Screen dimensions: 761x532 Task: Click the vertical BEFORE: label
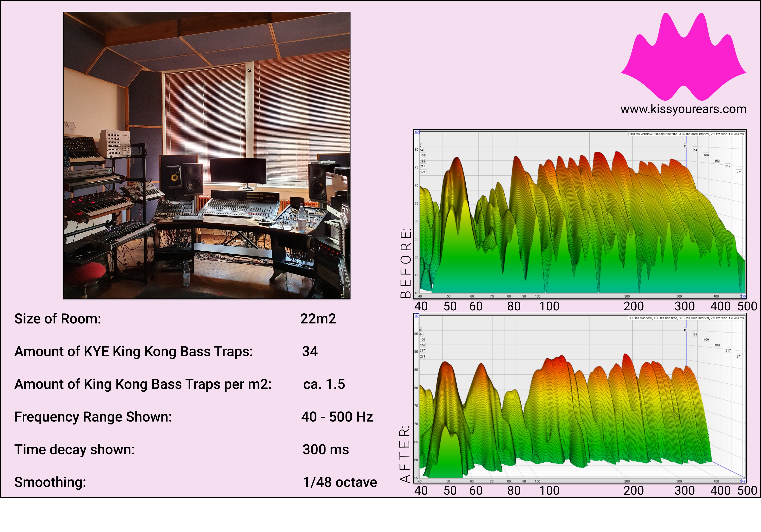point(406,263)
